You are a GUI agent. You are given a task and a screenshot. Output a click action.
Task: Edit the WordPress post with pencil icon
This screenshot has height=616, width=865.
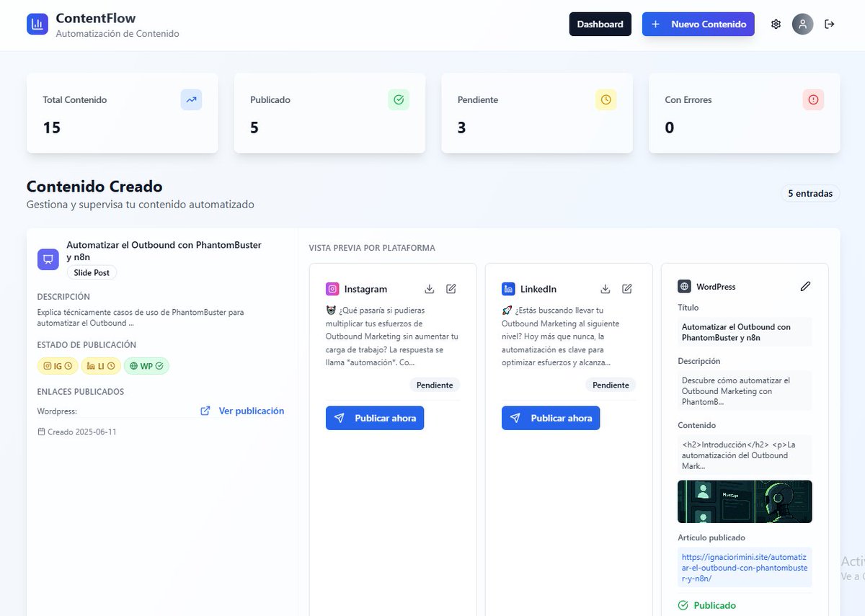point(805,286)
